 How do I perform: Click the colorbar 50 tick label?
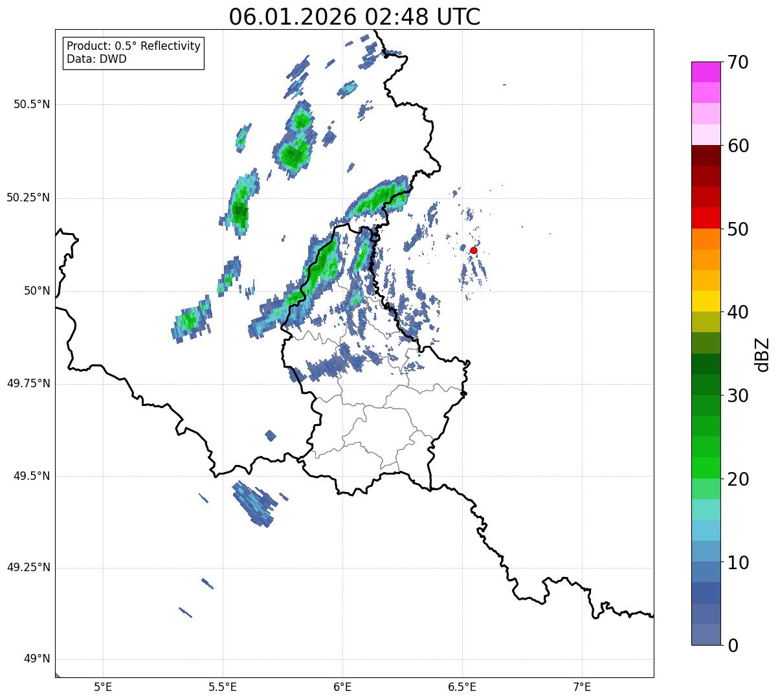pyautogui.click(x=737, y=229)
